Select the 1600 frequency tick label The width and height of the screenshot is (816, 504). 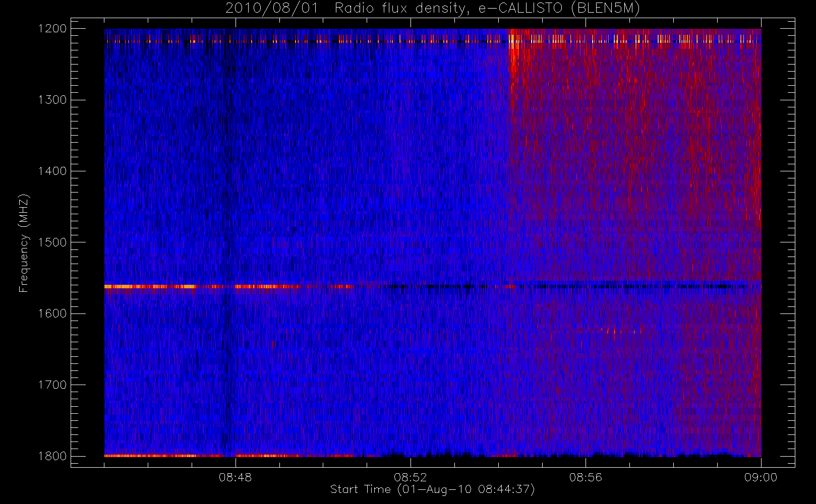(52, 313)
